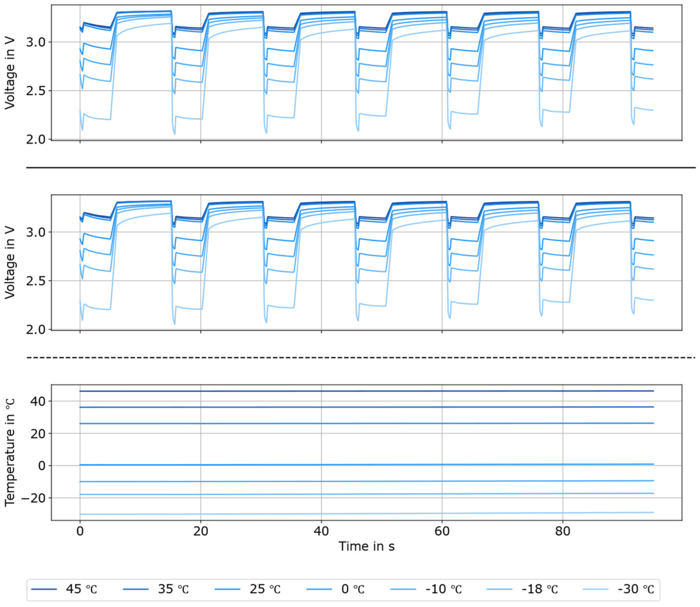Click the x-axis tick label "40"
This screenshot has width=700, height=607.
[x=321, y=531]
